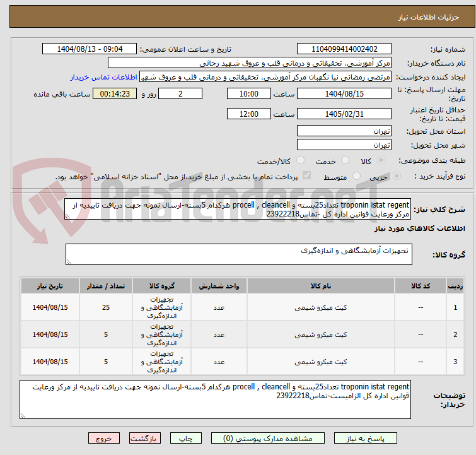Select the جزیی purchase type radio

click(x=397, y=176)
